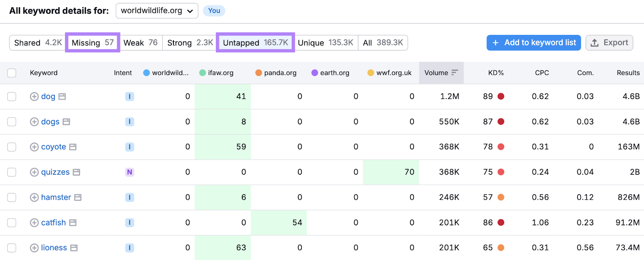Screen dimensions: 644x260
Task: Click the red KD indicator dot for dog
Action: pyautogui.click(x=501, y=97)
